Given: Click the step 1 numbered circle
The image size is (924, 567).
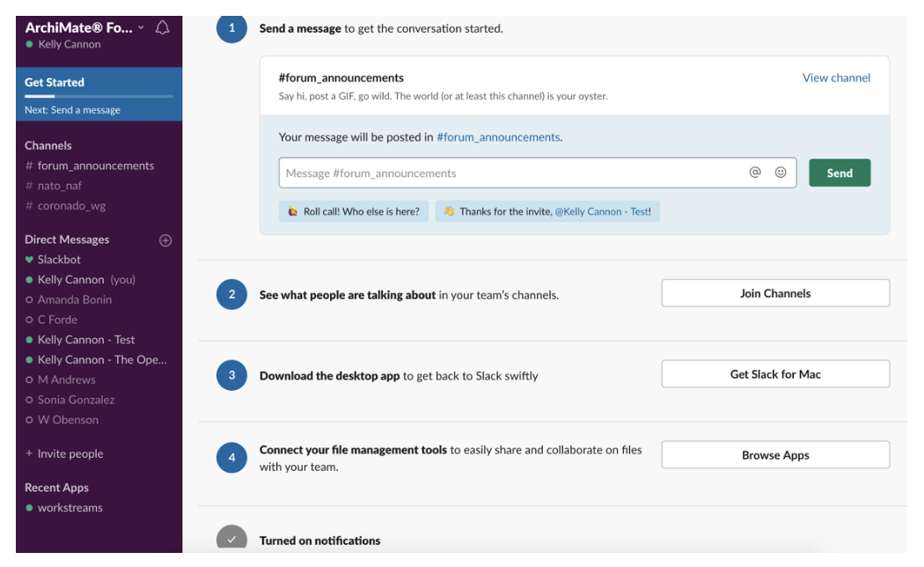Looking at the screenshot, I should tap(231, 28).
